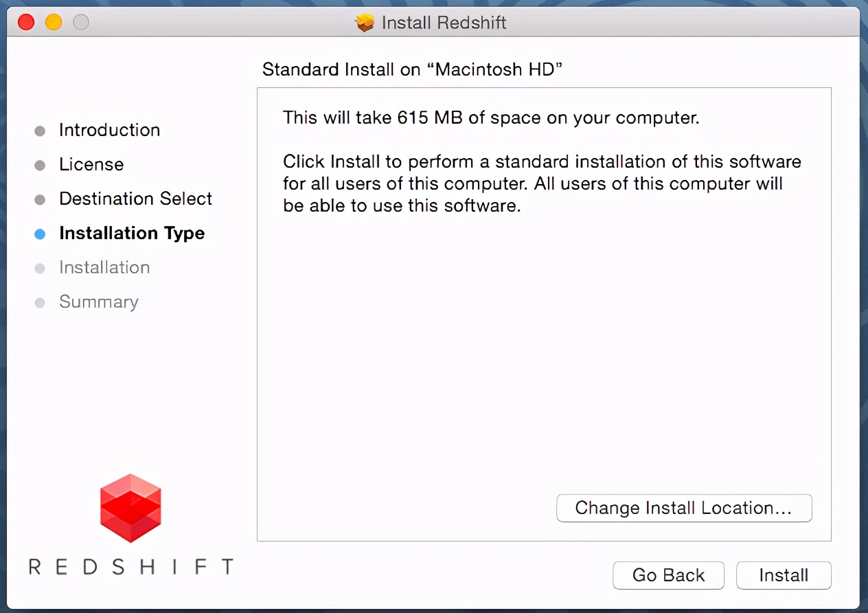This screenshot has width=868, height=613.
Task: Click the REDSHIFT wordmark text
Action: click(130, 567)
